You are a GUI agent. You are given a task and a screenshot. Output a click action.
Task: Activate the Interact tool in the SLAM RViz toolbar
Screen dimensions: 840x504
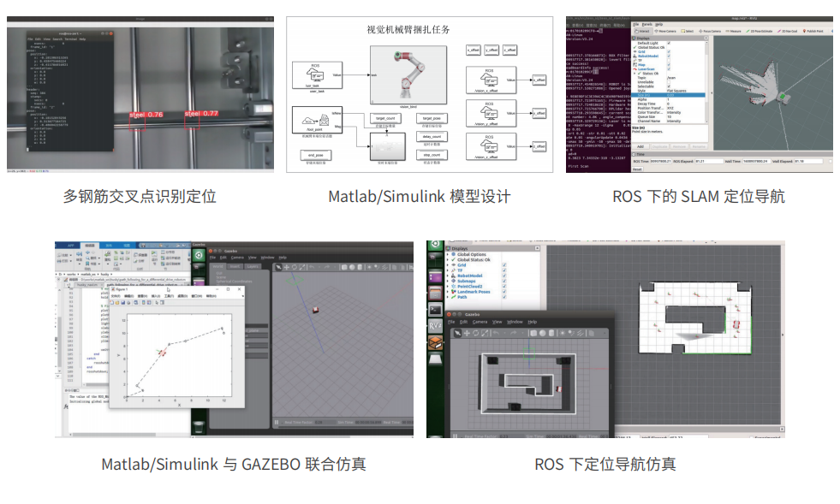(x=642, y=31)
